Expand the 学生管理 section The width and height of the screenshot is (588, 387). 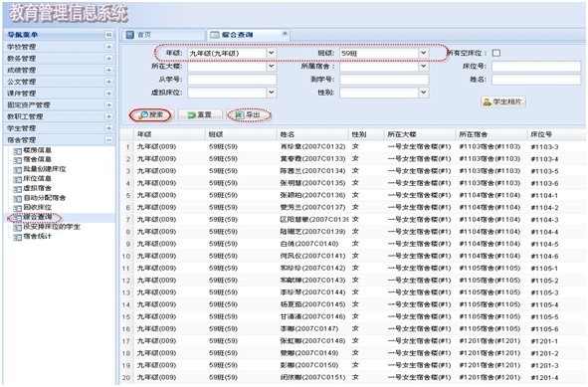pyautogui.click(x=108, y=128)
